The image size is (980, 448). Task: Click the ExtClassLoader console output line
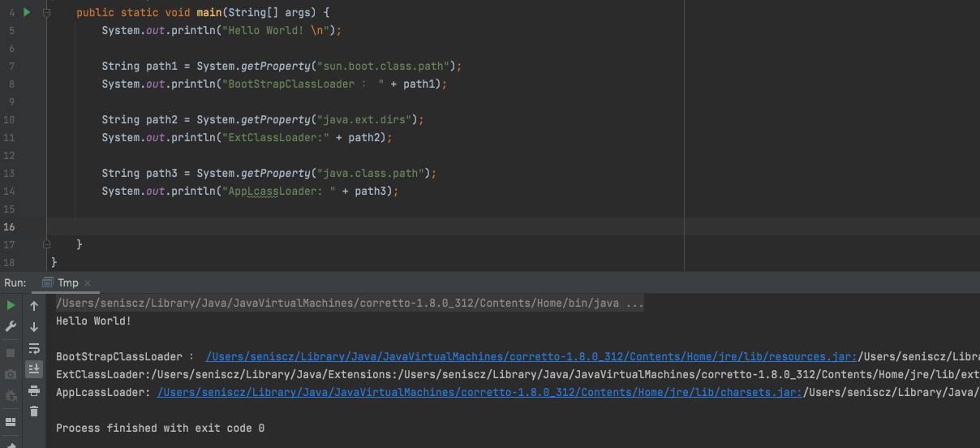coord(517,375)
